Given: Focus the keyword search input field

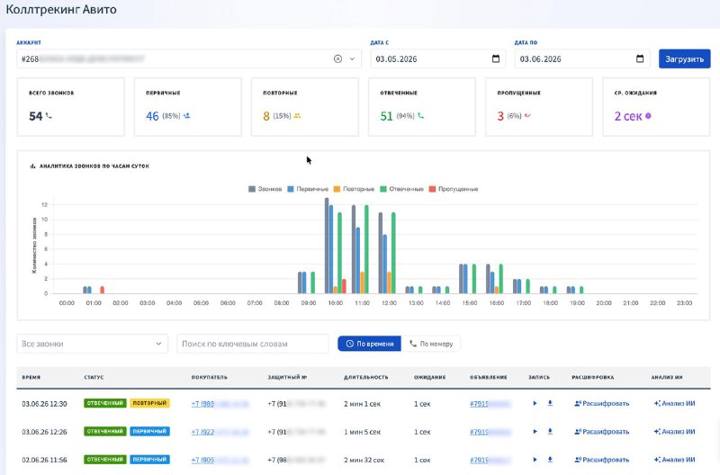Looking at the screenshot, I should (x=253, y=344).
